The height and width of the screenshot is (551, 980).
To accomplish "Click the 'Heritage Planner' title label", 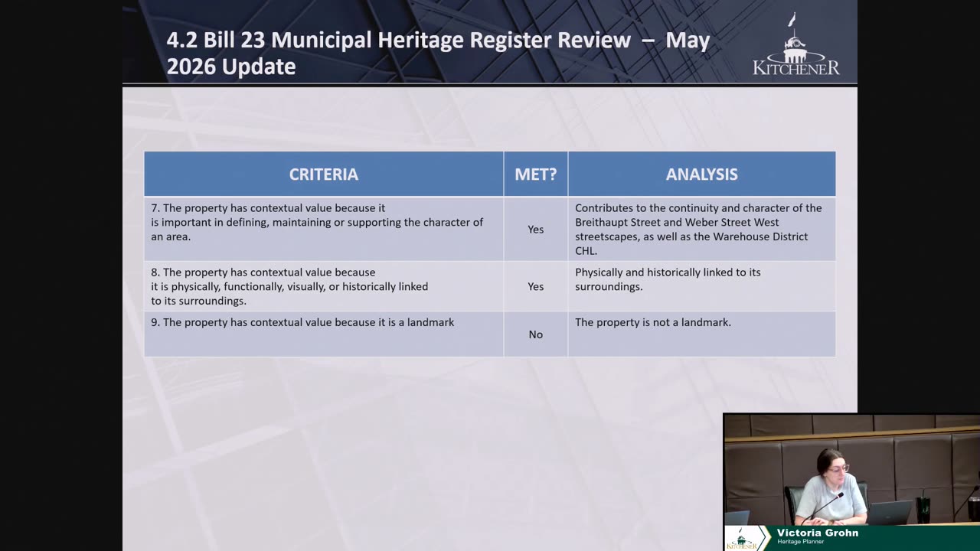I will (x=801, y=542).
